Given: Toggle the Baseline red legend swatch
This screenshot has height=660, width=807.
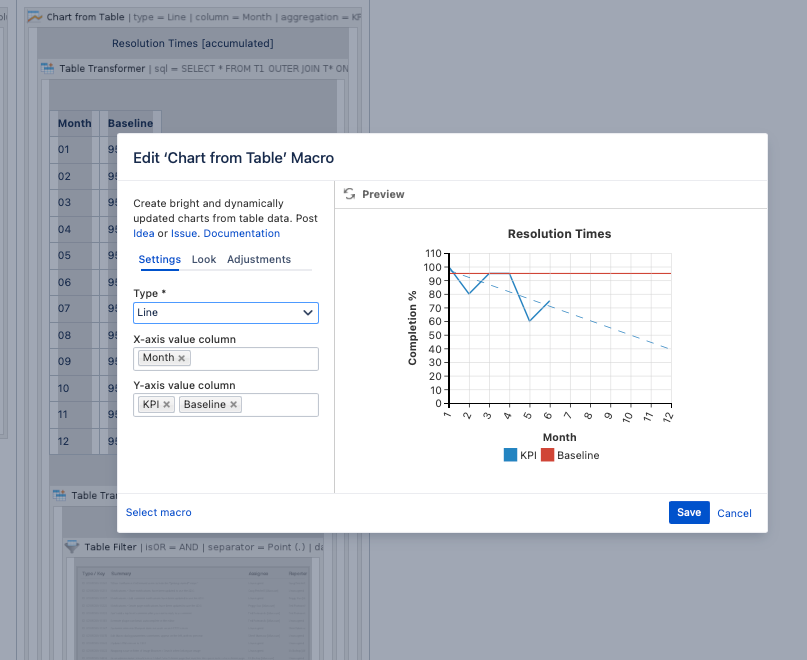Looking at the screenshot, I should tap(548, 455).
